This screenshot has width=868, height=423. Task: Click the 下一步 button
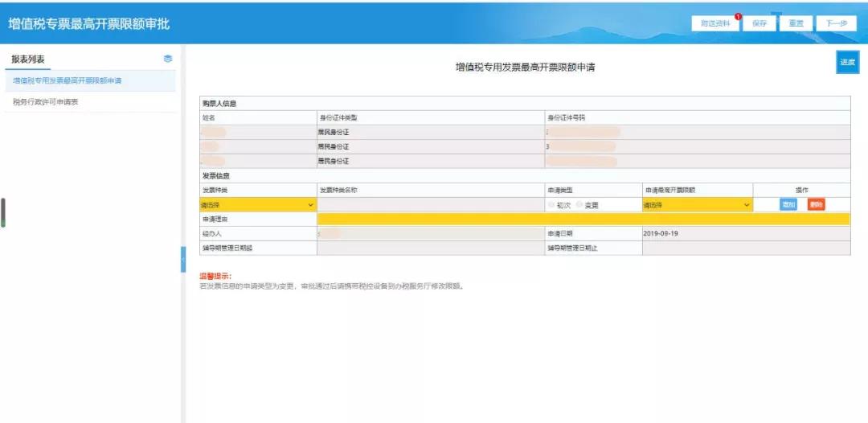click(836, 24)
